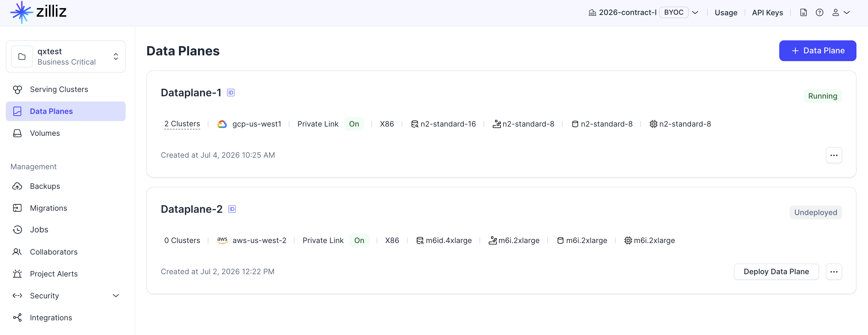Open Dataplane-2 more options menu
868x335 pixels.
coord(834,272)
